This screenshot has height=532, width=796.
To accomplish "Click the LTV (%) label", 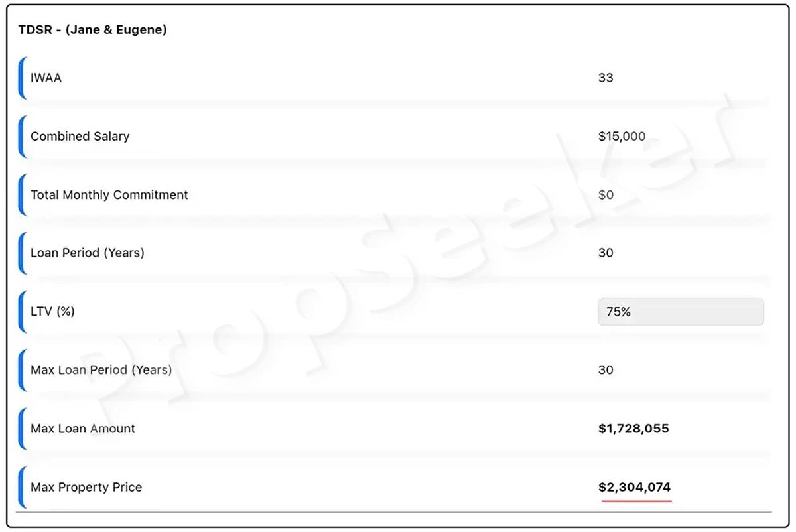I will 52,311.
